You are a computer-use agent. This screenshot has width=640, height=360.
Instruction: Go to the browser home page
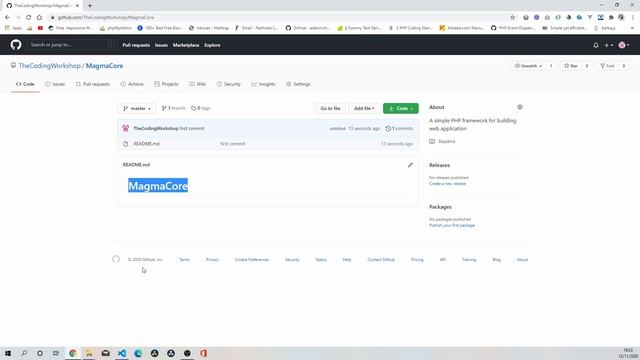tap(39, 18)
